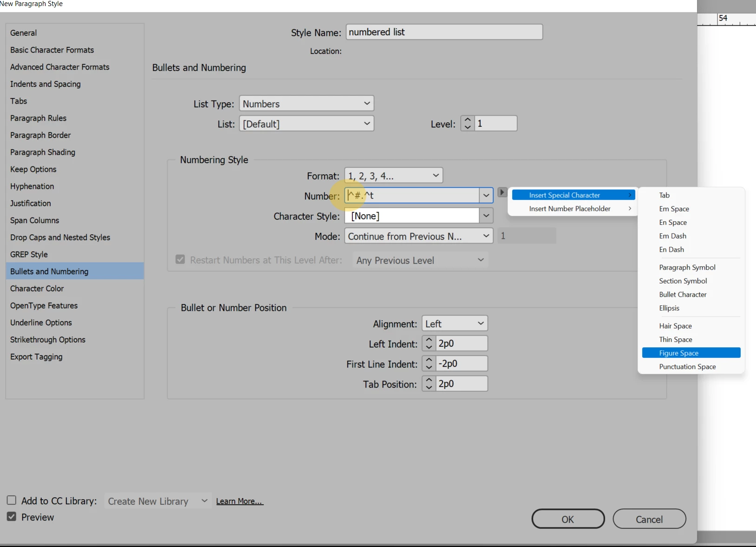Open Export Tagging section
Screen dimensions: 756x547
coord(75,357)
